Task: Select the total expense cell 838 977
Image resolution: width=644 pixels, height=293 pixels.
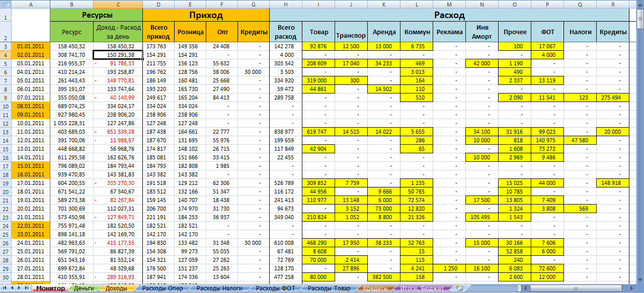Action: pyautogui.click(x=286, y=132)
